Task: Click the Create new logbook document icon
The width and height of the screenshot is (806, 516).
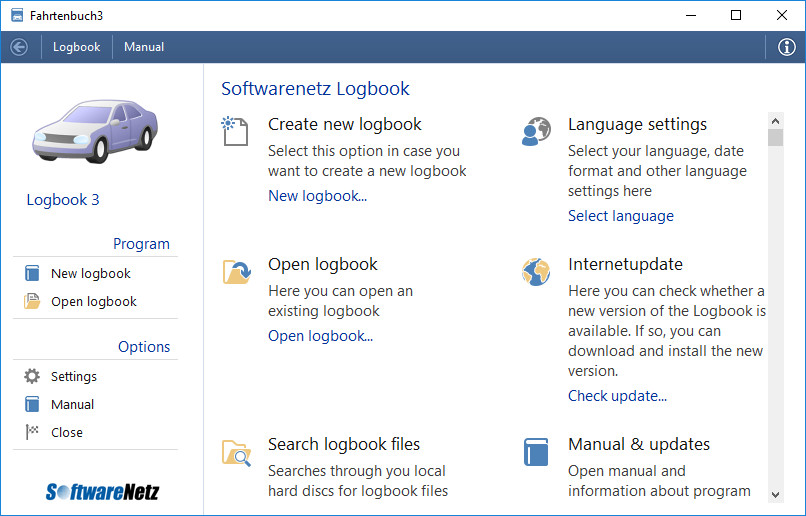Action: click(x=235, y=131)
